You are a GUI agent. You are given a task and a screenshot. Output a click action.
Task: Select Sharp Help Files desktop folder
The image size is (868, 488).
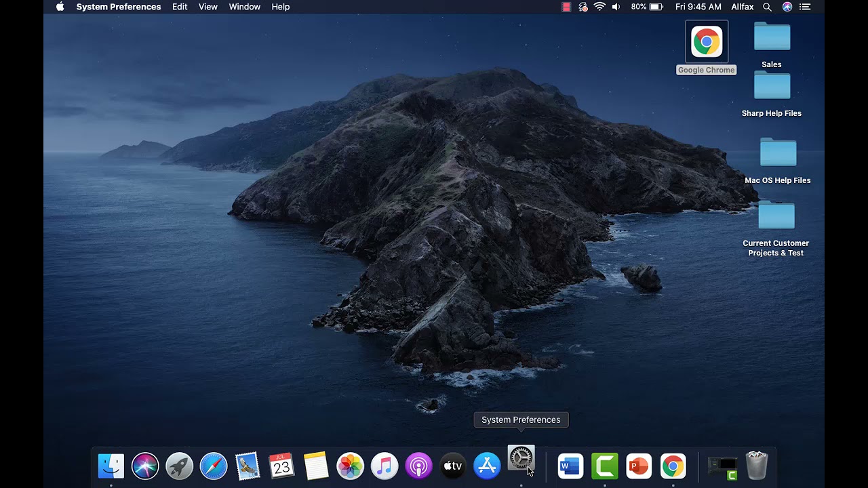772,86
